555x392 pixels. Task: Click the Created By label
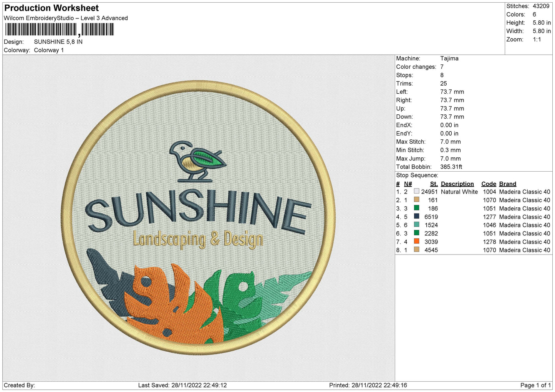pos(19,385)
